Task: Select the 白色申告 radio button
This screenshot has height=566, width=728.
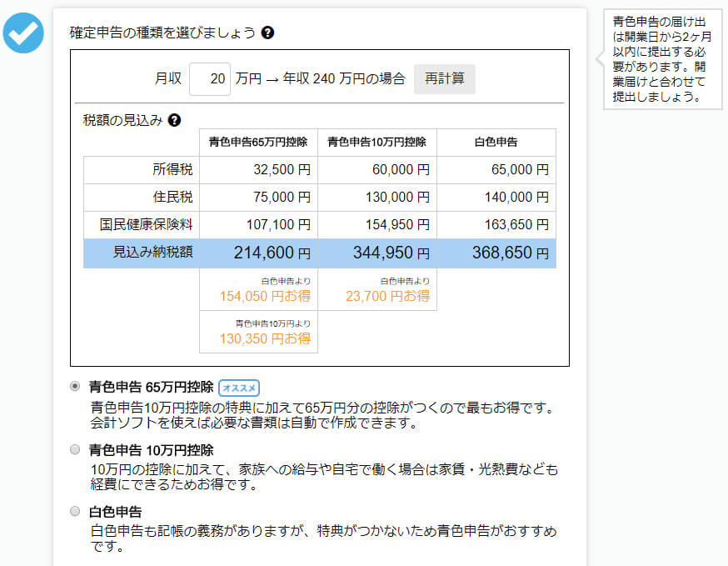Action: coord(76,511)
